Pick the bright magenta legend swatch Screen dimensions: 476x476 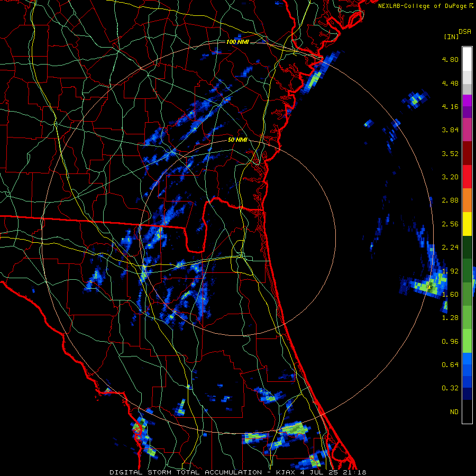coord(467,100)
